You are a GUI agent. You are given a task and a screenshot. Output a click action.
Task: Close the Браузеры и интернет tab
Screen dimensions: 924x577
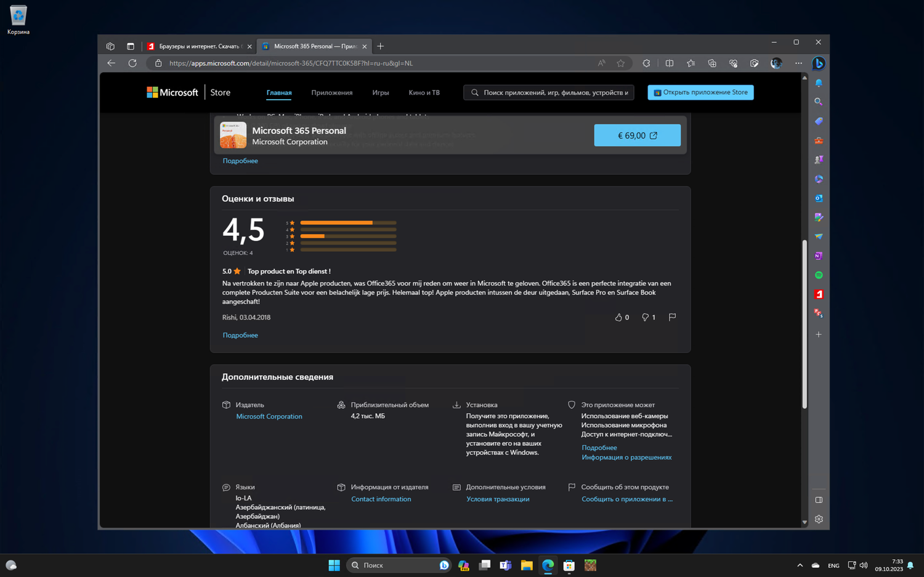click(x=249, y=46)
